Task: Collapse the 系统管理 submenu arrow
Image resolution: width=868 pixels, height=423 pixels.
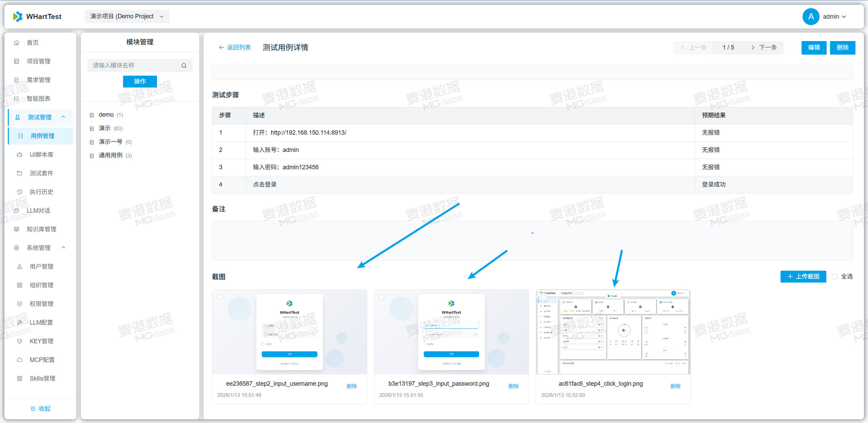Action: pyautogui.click(x=63, y=248)
